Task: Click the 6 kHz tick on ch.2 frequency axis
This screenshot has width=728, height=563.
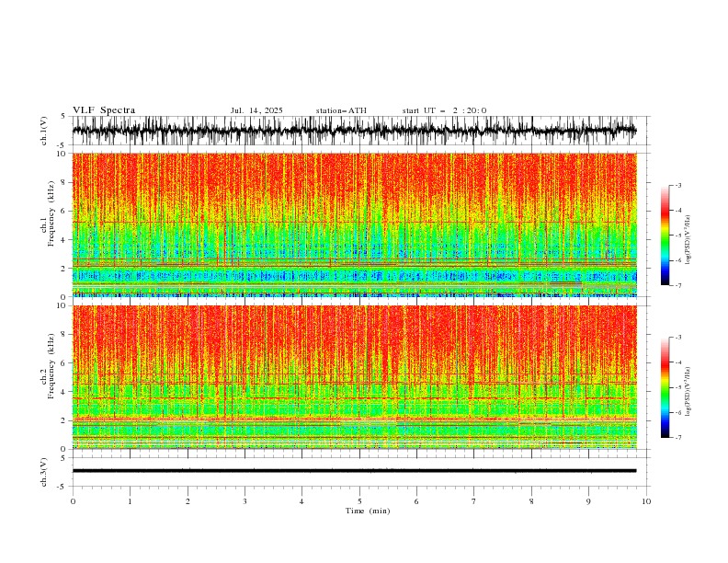Action: (x=63, y=363)
